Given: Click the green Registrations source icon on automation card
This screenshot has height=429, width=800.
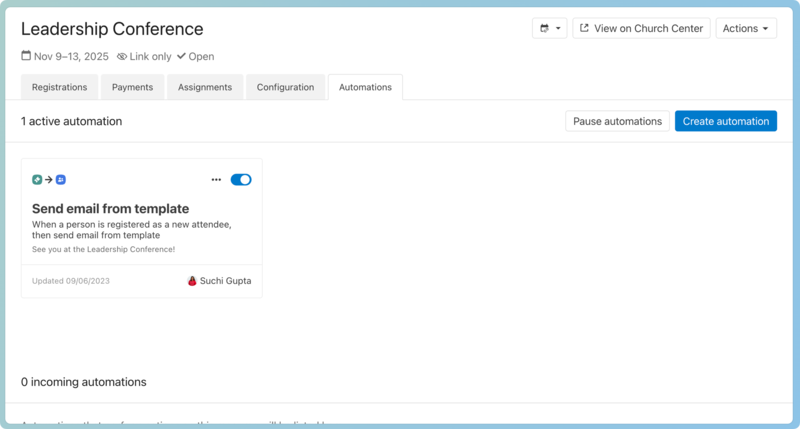Looking at the screenshot, I should (37, 180).
